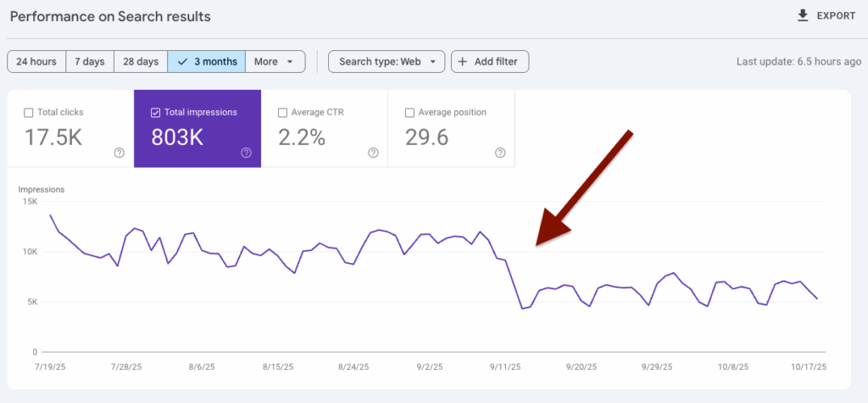Click the EXPORT text button
The image size is (868, 403).
tap(836, 16)
